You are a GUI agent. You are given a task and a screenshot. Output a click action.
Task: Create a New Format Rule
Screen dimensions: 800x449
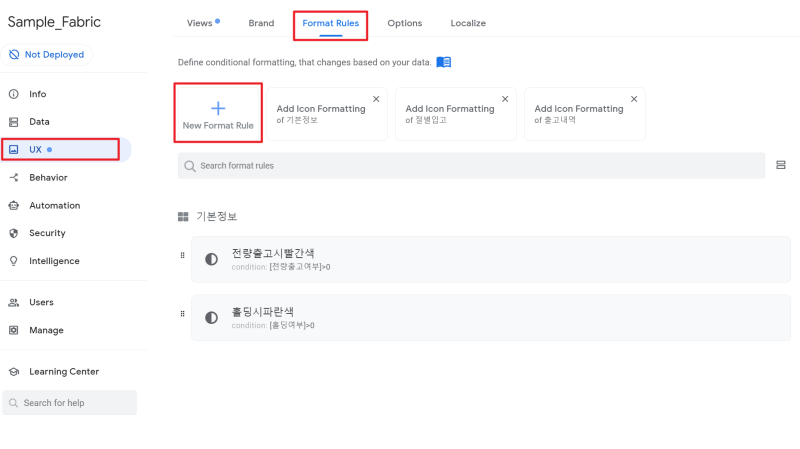(x=218, y=113)
